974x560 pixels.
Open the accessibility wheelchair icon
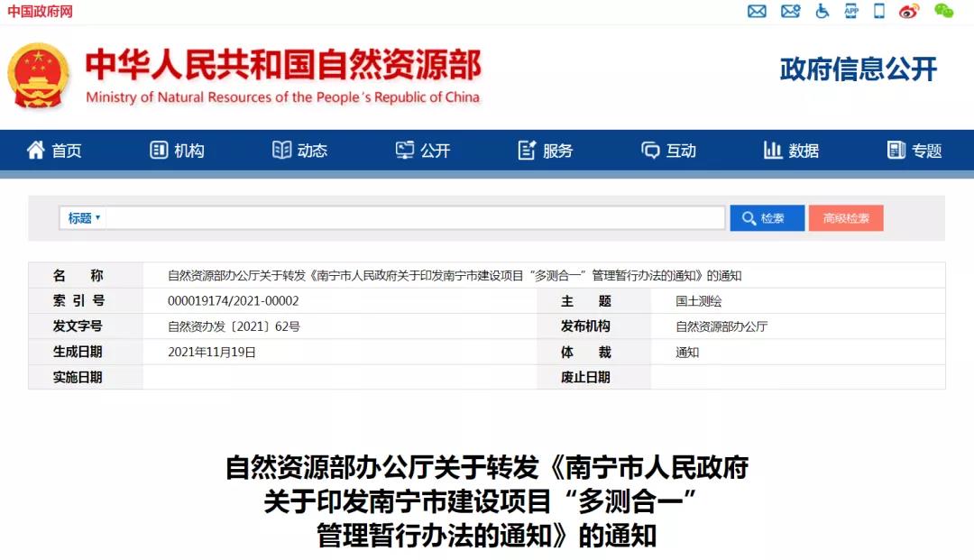point(822,12)
